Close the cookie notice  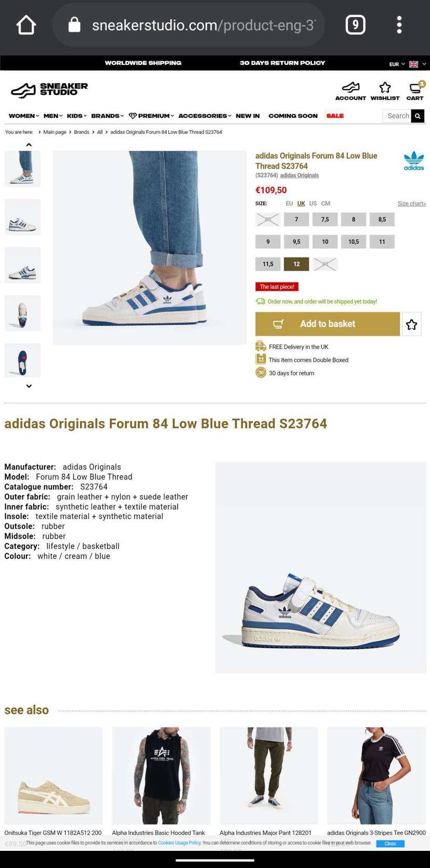(390, 844)
